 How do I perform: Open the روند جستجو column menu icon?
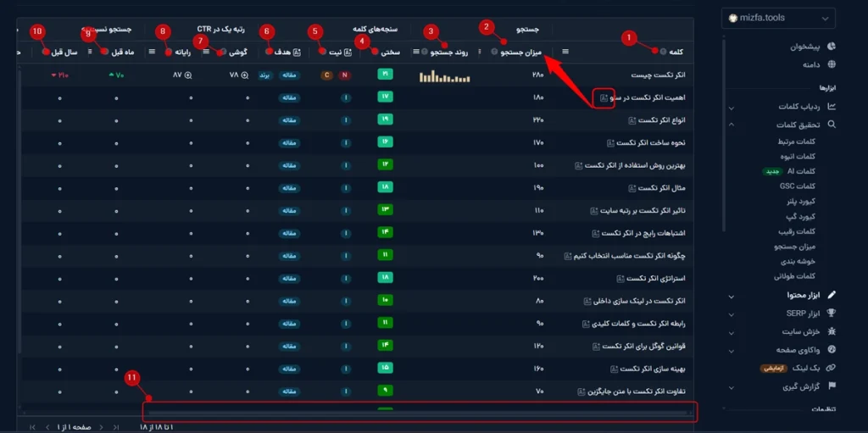(415, 52)
